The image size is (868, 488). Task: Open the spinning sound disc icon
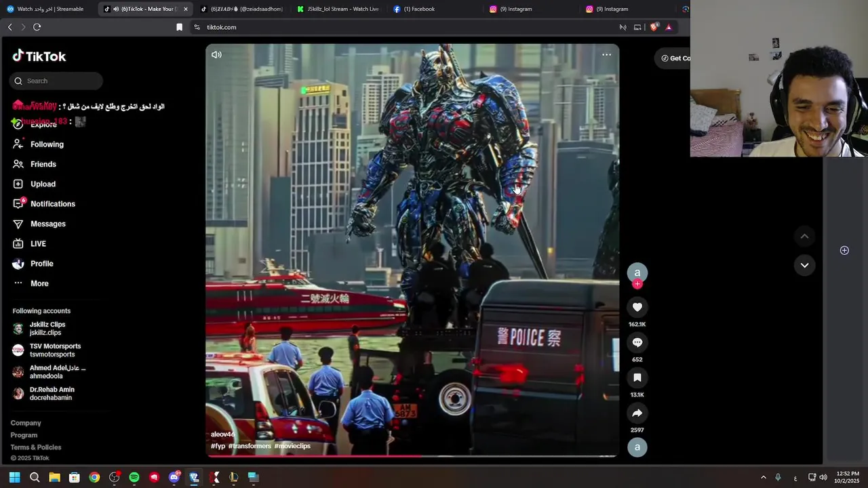click(637, 447)
